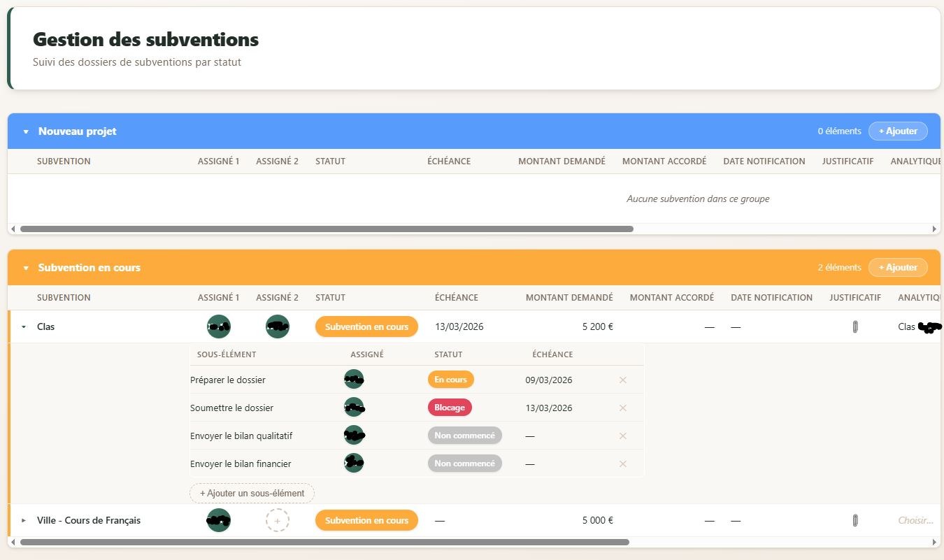The width and height of the screenshot is (944, 560).
Task: Remove the 'Envoyer le bilan financier' sub-item
Action: tap(622, 464)
